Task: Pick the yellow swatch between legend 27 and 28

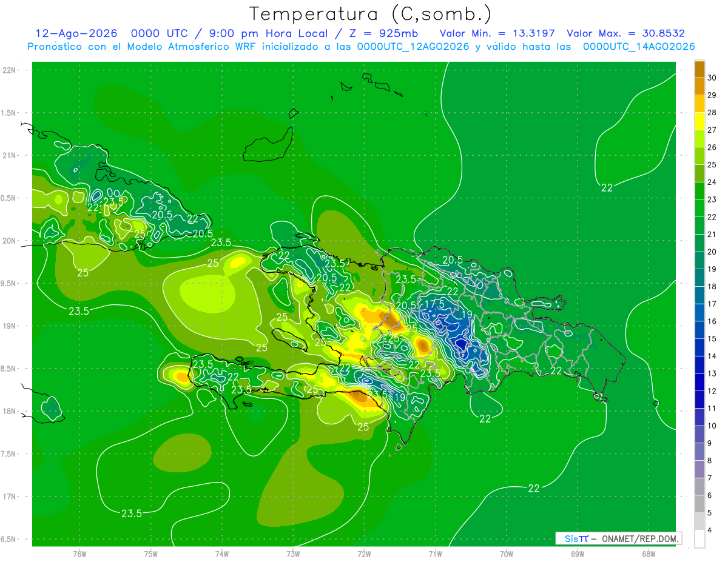Action: pyautogui.click(x=699, y=121)
